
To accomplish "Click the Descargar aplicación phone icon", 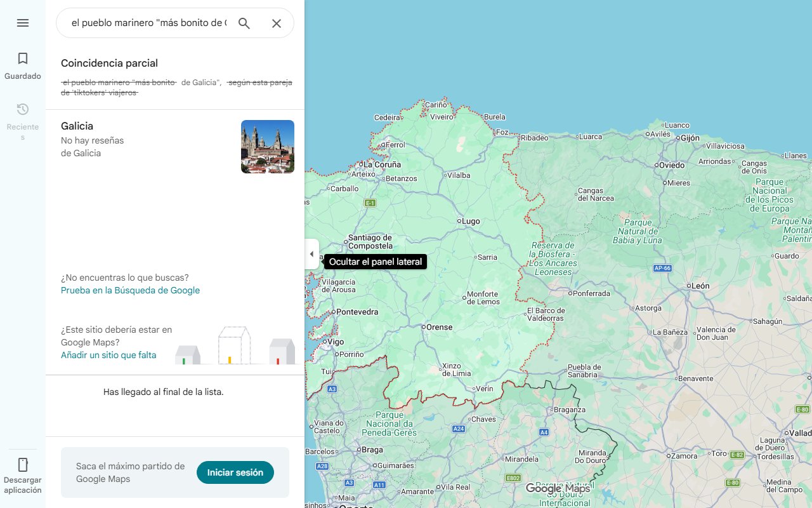I will coord(23,465).
